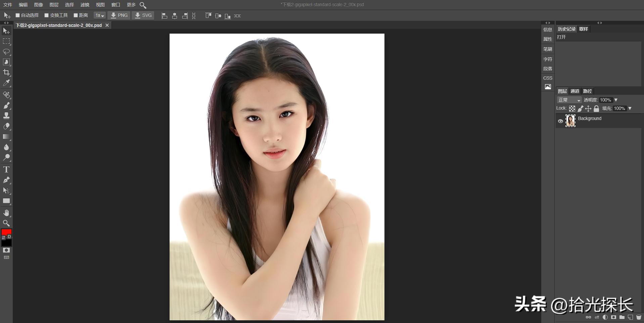The image size is (644, 323).
Task: Open the 编辑 menu
Action: [23, 5]
